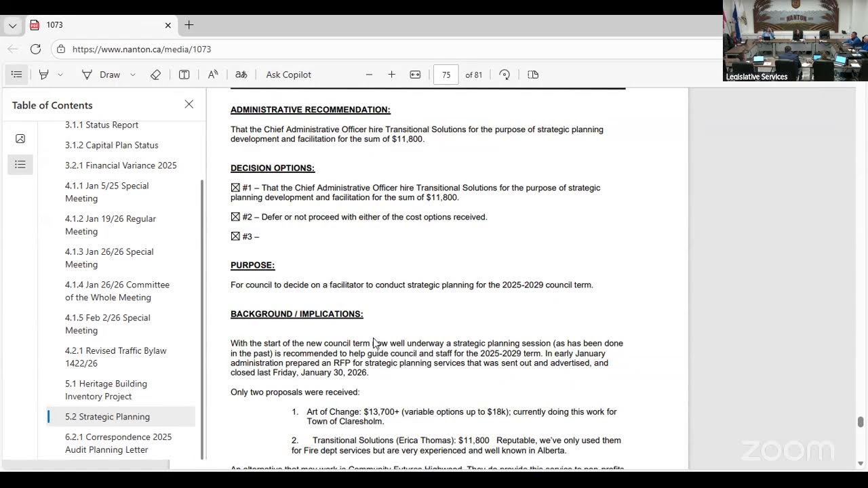
Task: Open 3.2.1 Financial Variance 2025
Action: pos(121,165)
